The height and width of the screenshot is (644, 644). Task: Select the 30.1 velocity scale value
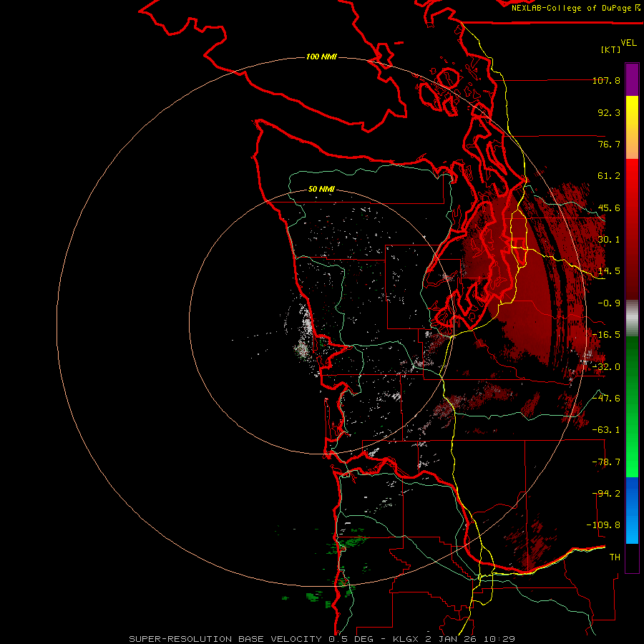(609, 240)
